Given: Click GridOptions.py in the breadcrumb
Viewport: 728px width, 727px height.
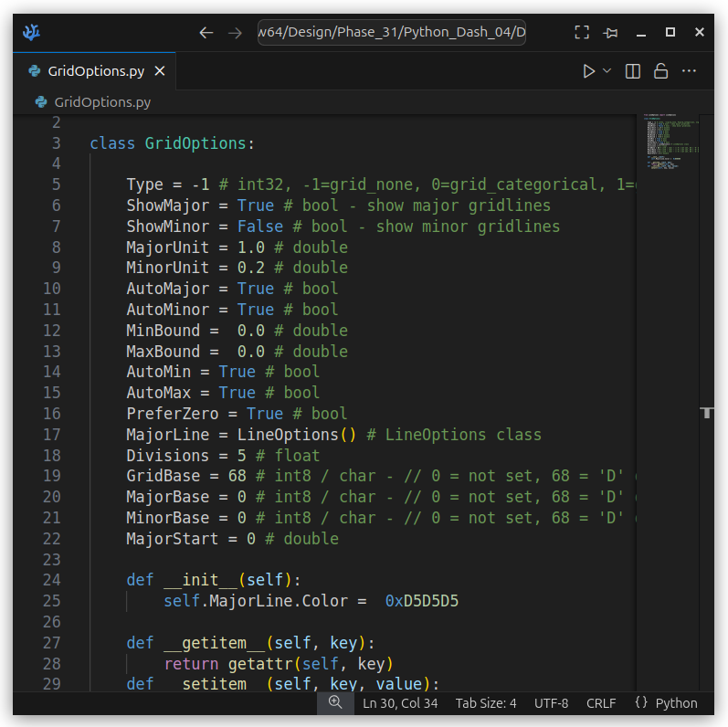Looking at the screenshot, I should (102, 102).
